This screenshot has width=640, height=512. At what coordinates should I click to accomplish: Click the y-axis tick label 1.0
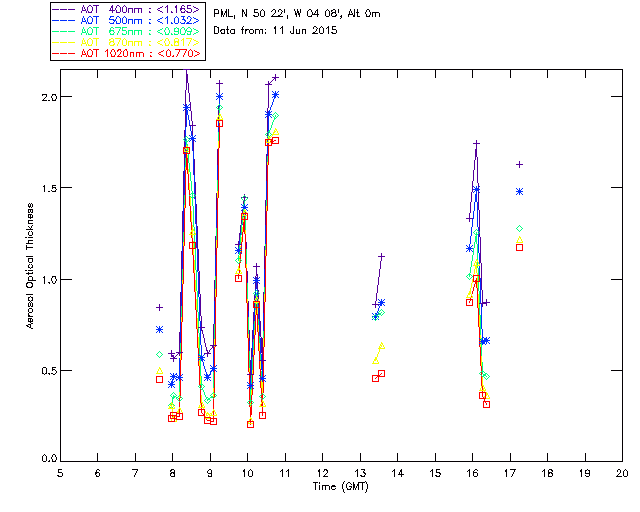49,279
